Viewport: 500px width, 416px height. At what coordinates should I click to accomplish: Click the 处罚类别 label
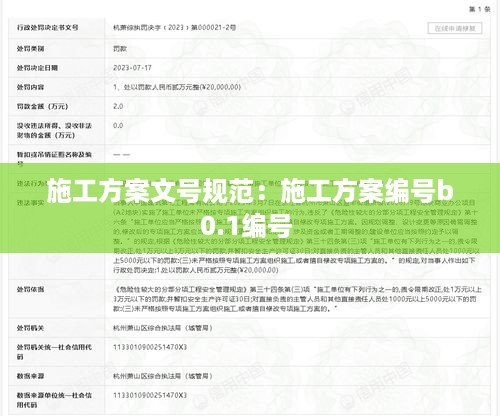(x=30, y=49)
